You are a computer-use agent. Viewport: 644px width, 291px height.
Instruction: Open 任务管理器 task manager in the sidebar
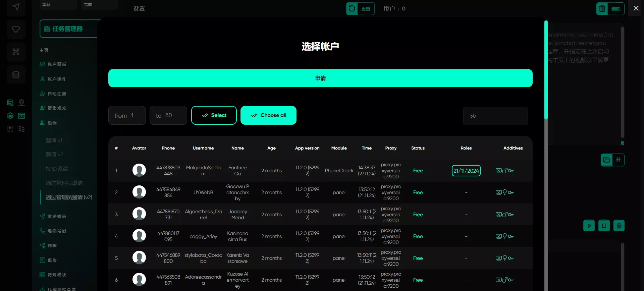[x=69, y=29]
